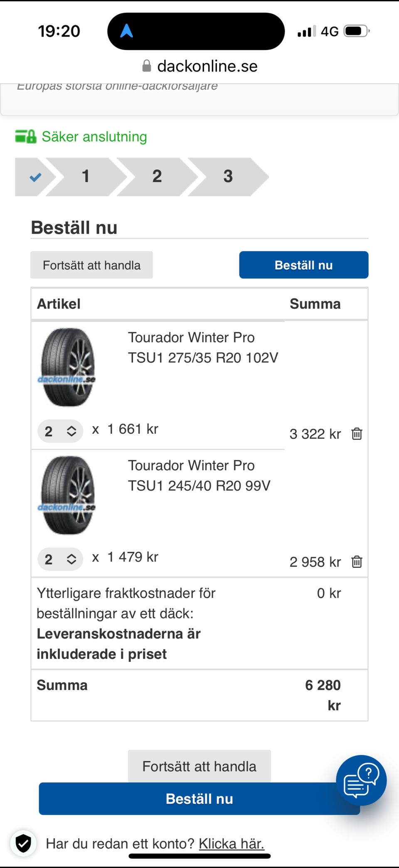This screenshot has height=868, width=399.
Task: Click bottom Fortsätt att handla button
Action: (x=199, y=766)
